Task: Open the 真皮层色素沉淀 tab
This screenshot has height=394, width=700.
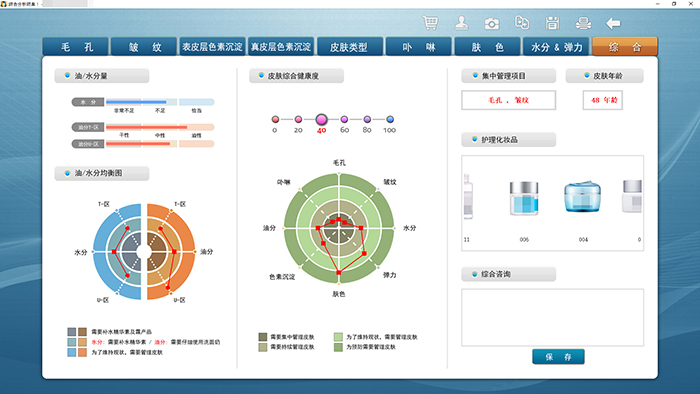Action: pyautogui.click(x=281, y=47)
